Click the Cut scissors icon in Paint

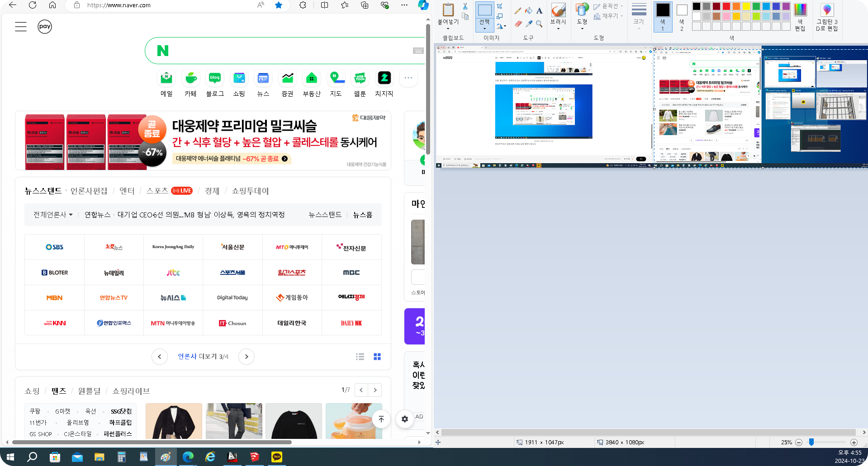(x=465, y=6)
